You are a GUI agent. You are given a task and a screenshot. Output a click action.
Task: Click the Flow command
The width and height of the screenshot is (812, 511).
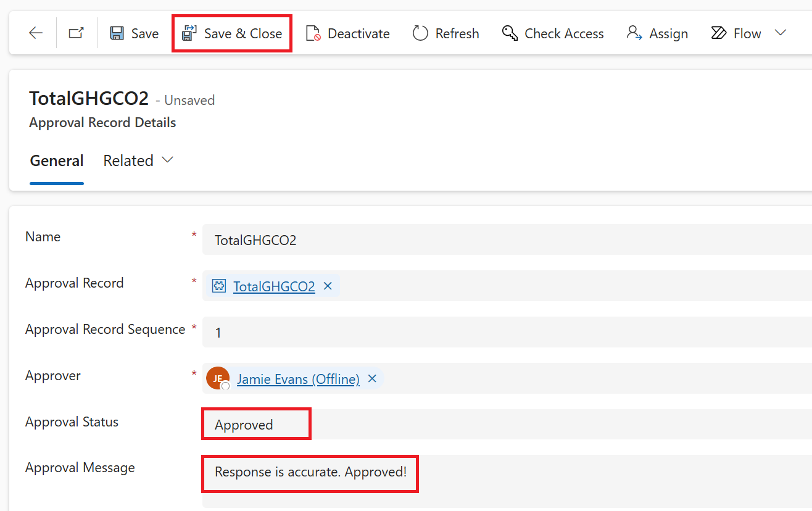(736, 33)
